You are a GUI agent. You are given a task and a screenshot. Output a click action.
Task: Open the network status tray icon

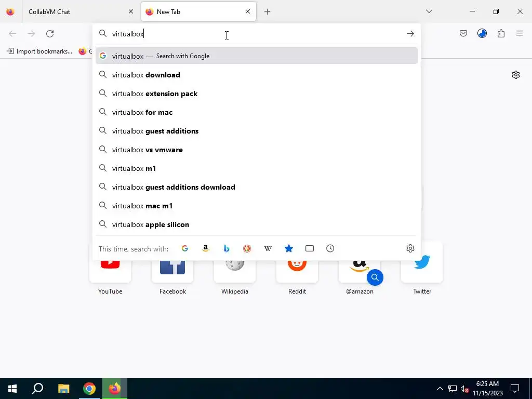coord(453,389)
